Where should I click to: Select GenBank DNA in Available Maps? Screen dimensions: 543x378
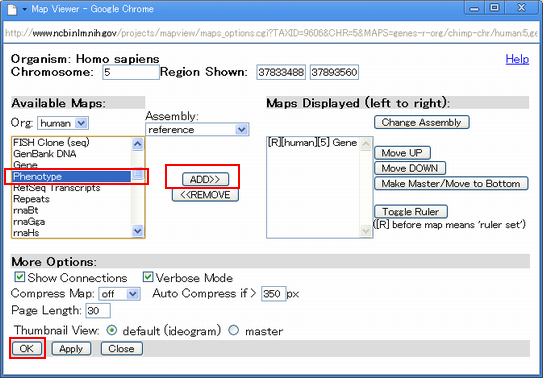tap(71, 154)
